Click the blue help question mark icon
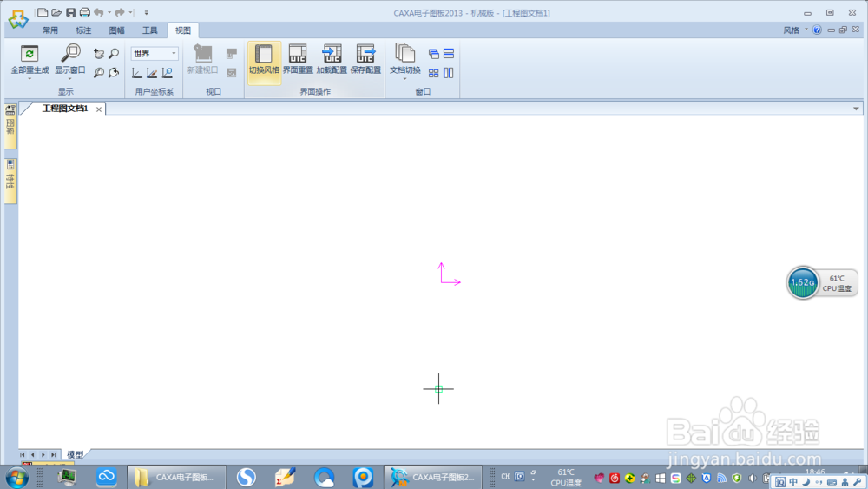The image size is (868, 489). click(817, 30)
